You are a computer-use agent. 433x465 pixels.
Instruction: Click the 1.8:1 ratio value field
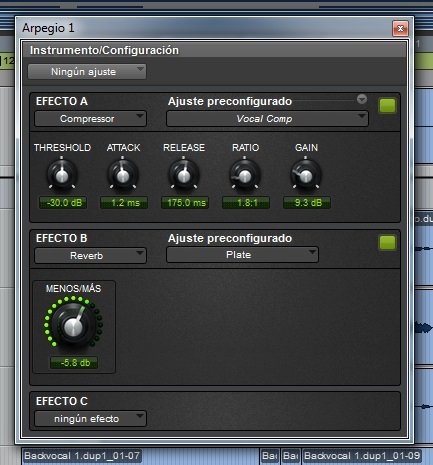pyautogui.click(x=246, y=203)
